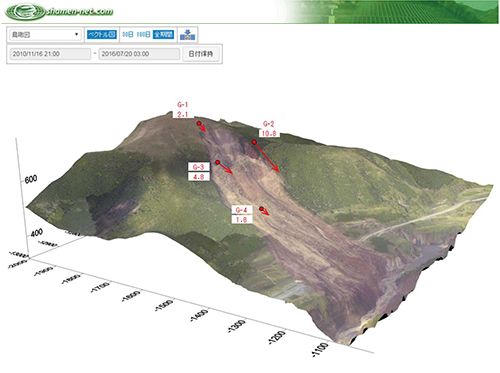The width and height of the screenshot is (500, 373).
Task: Click the G-2 sensor red marker dot
Action: pyautogui.click(x=254, y=142)
